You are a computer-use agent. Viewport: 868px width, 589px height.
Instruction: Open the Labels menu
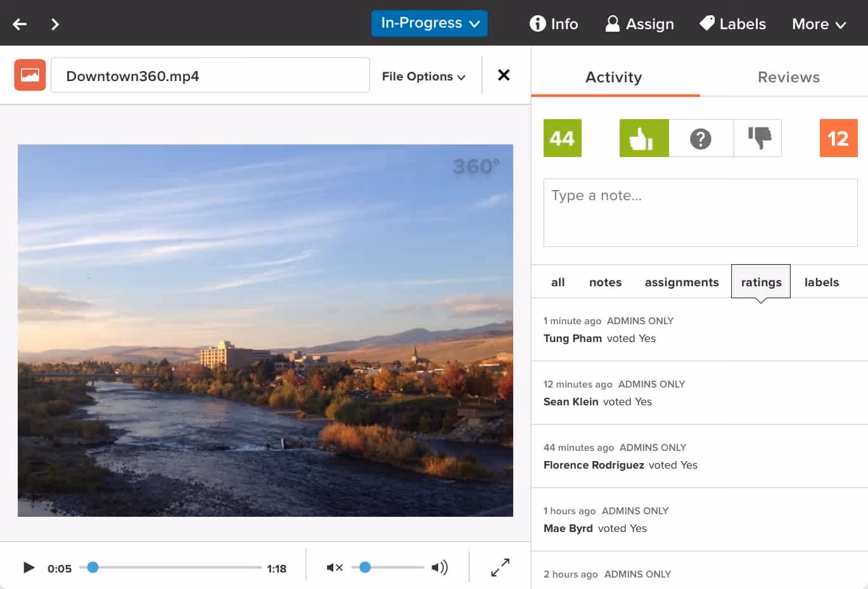tap(733, 24)
